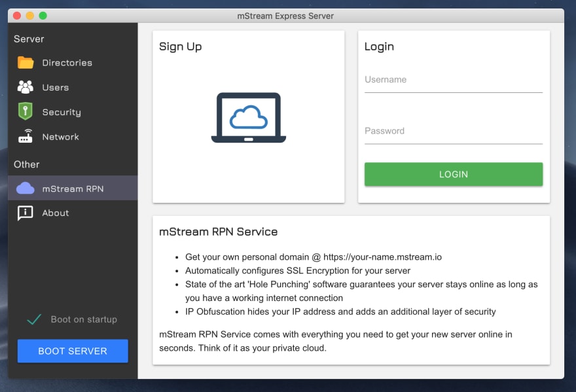Click the SSL Encryption bullet line
Image resolution: width=576 pixels, height=392 pixels.
[298, 270]
